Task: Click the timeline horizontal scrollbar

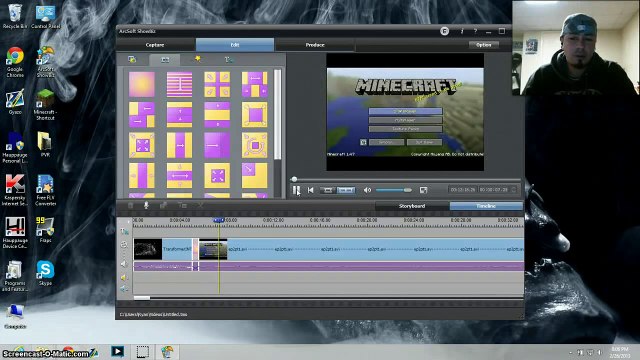Action: tap(142, 298)
